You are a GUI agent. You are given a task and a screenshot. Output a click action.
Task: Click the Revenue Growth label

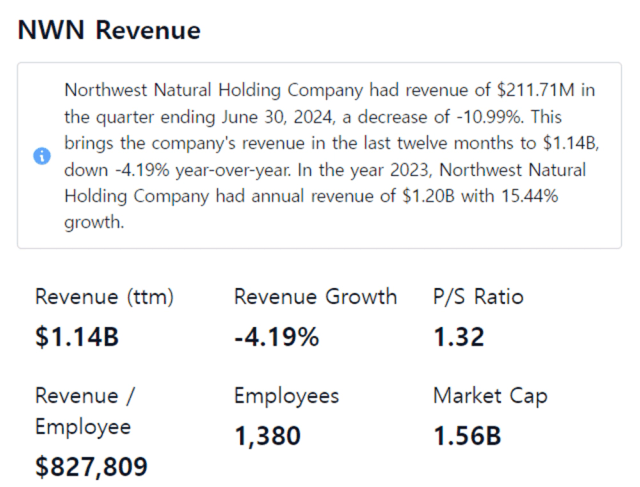[x=315, y=297]
